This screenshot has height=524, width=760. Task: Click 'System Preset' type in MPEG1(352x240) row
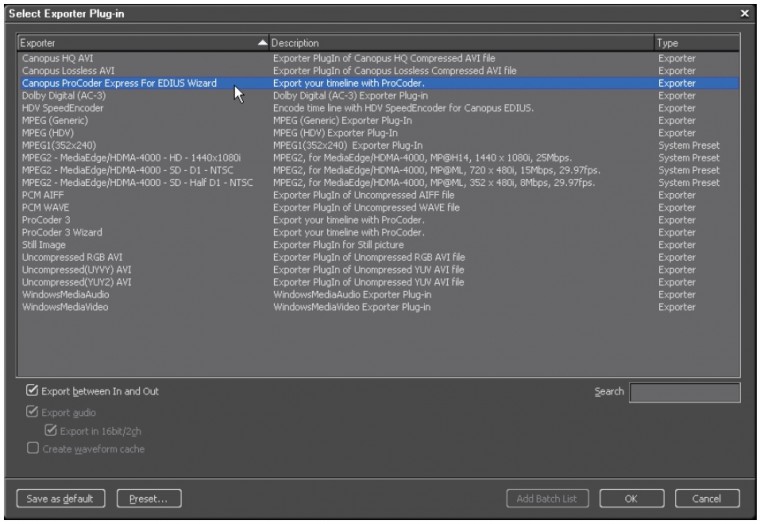tap(689, 145)
